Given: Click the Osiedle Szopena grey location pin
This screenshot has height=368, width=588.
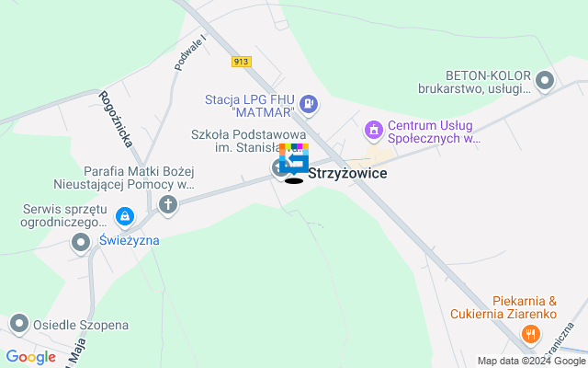Looking at the screenshot, I should [19, 324].
